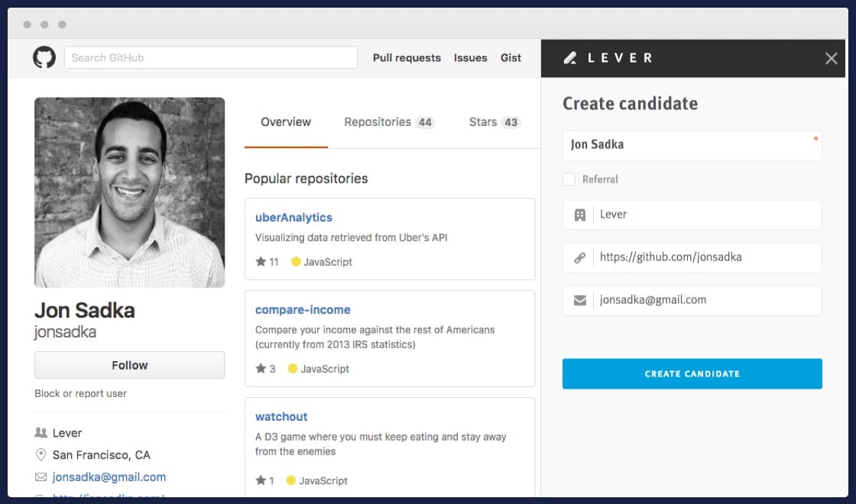Click the company building icon in the Lever form
The image size is (856, 504).
[580, 215]
